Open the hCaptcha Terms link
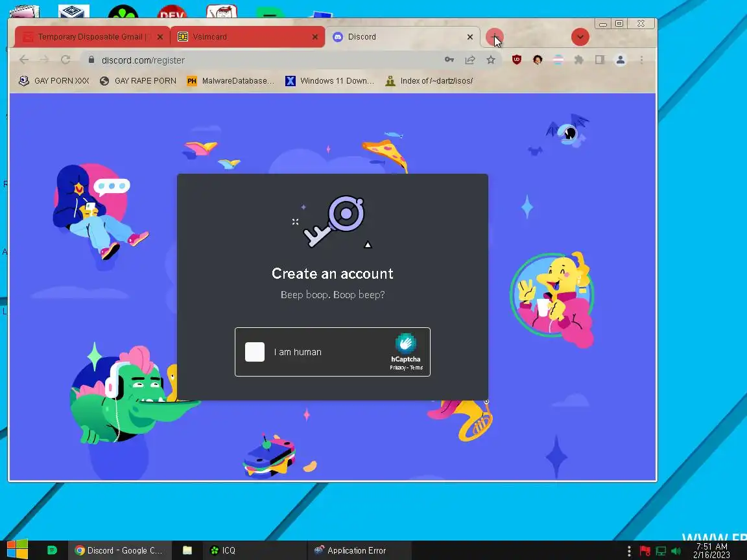 pyautogui.click(x=416, y=367)
